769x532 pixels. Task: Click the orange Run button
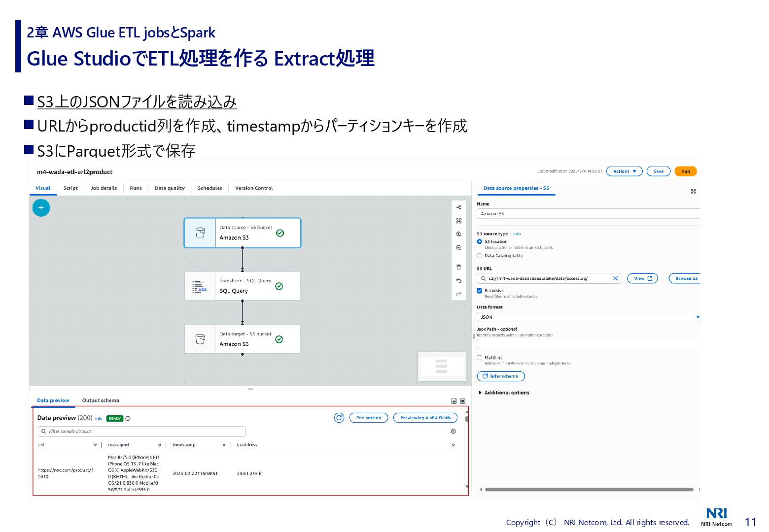[686, 171]
